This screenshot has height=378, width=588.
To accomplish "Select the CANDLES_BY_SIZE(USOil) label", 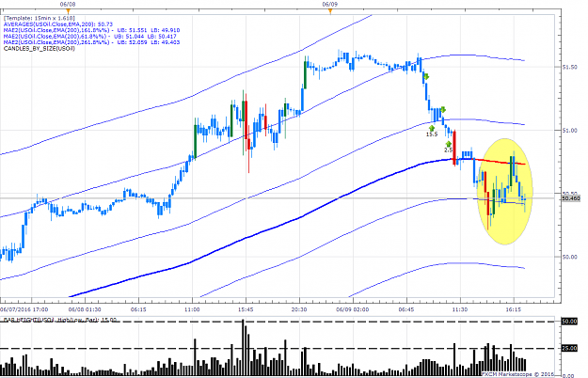I will (x=40, y=48).
